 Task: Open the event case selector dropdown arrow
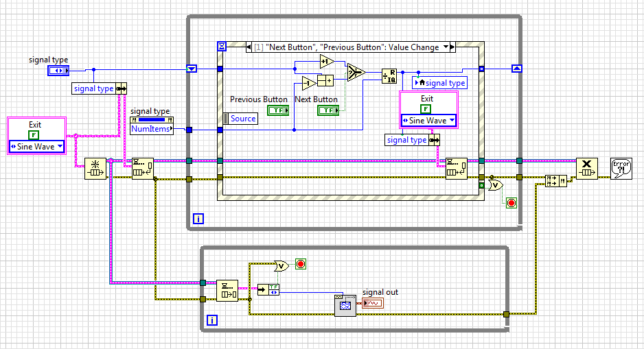pyautogui.click(x=446, y=47)
